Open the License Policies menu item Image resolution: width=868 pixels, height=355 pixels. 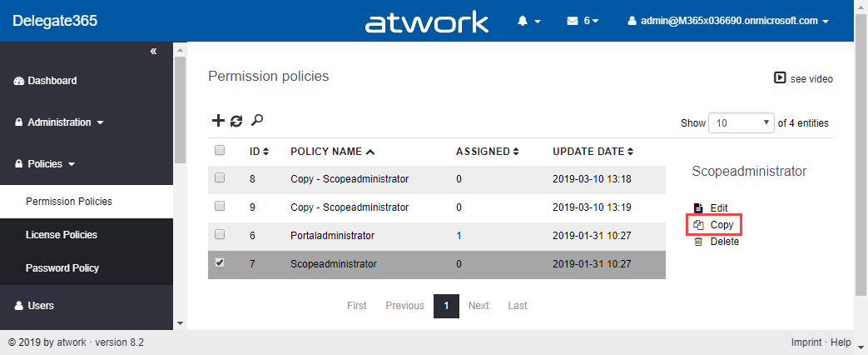tap(62, 235)
